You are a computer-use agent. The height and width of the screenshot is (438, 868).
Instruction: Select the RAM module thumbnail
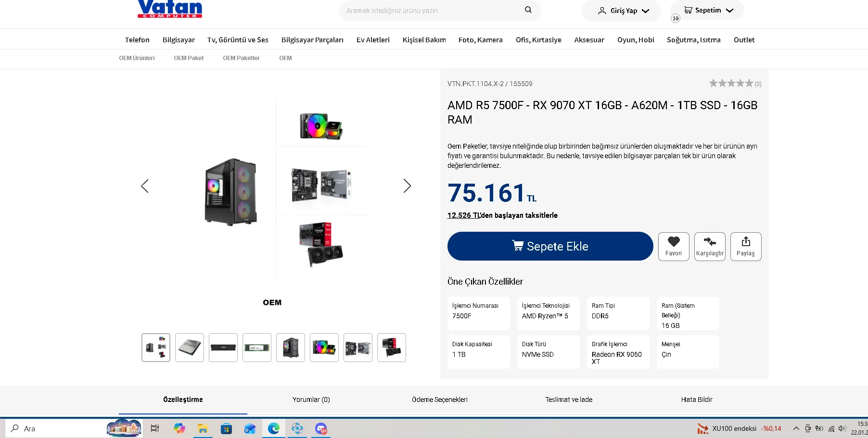223,348
